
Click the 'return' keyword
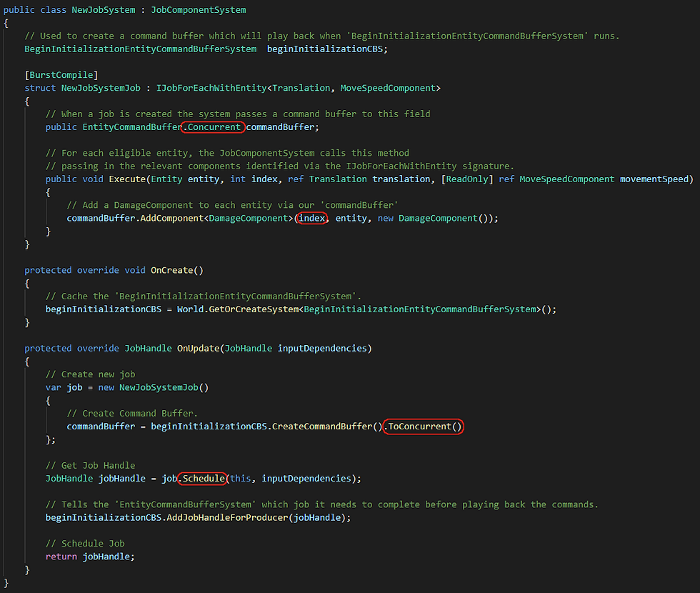click(61, 557)
